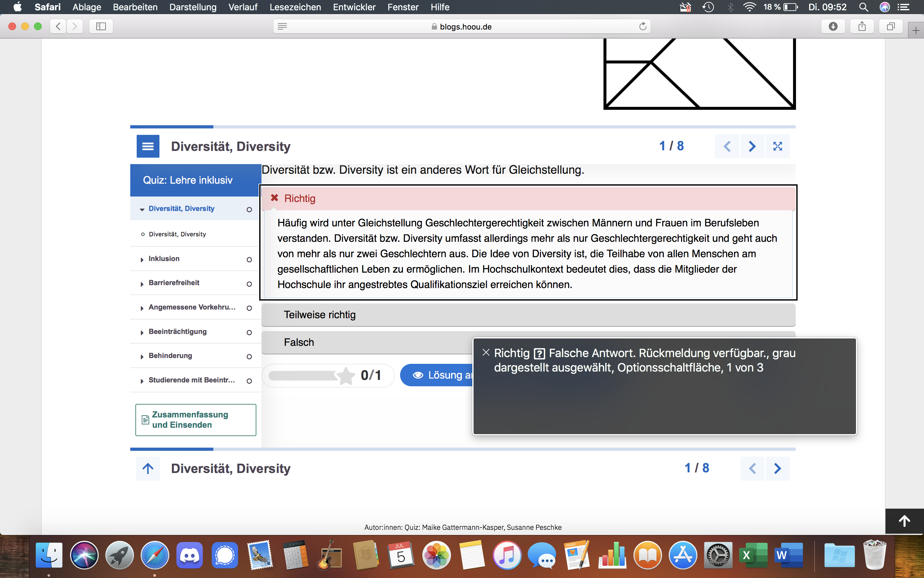
Task: Open Launchpad from the Dock
Action: [119, 555]
